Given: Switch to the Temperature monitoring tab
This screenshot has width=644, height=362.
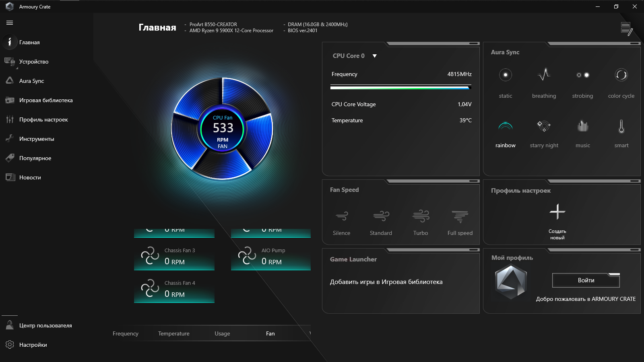Looking at the screenshot, I should pos(173,333).
